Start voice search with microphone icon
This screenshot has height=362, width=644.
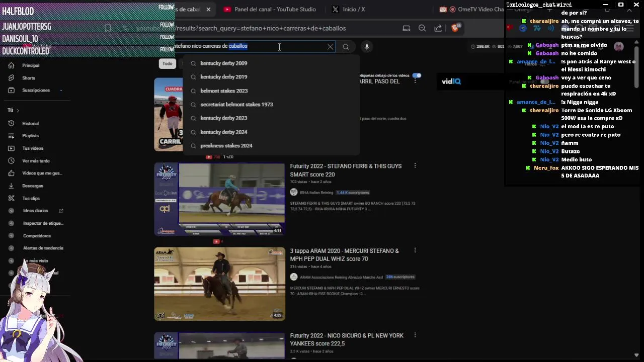point(367,47)
